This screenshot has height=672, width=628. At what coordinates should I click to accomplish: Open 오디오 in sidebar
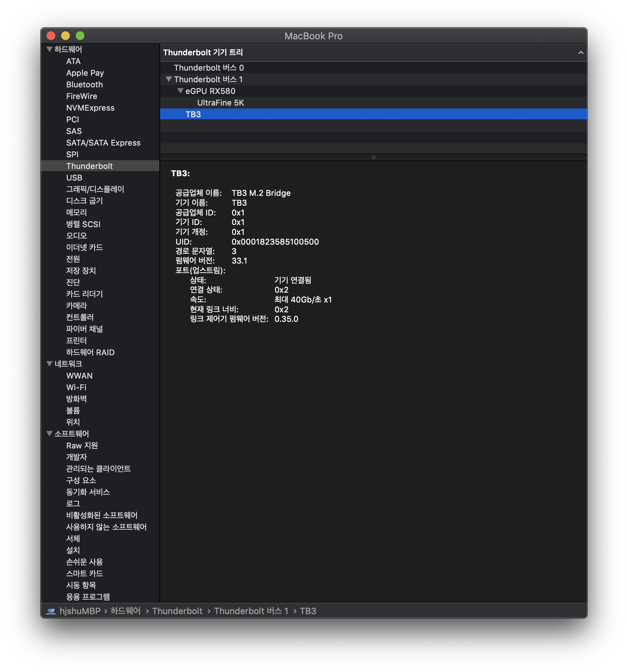[76, 236]
